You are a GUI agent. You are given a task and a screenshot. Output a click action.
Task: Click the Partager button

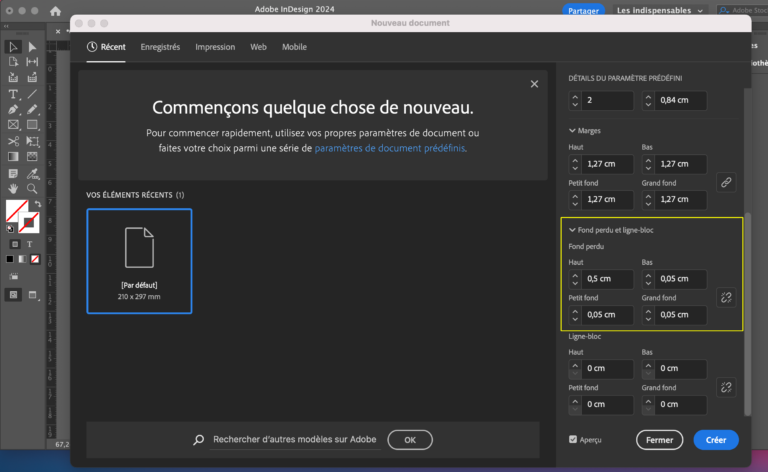pyautogui.click(x=583, y=10)
